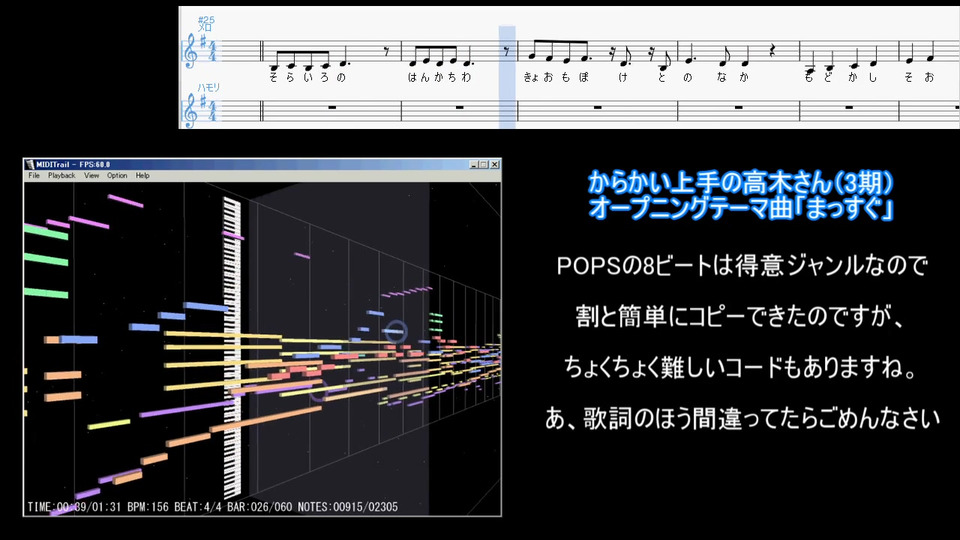Click the lyric "はんかちわ" under the score

(x=440, y=77)
